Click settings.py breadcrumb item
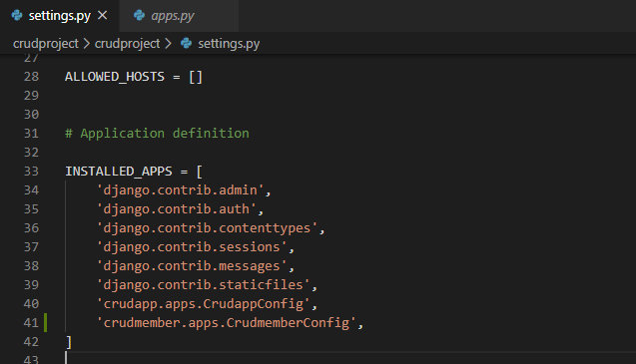The width and height of the screenshot is (636, 364). point(229,43)
